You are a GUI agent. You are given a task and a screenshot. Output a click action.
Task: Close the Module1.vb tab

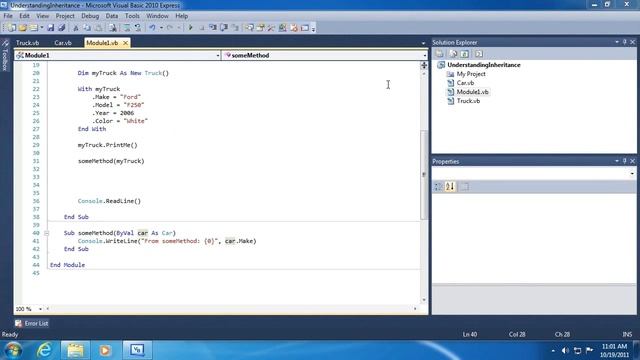click(x=125, y=43)
